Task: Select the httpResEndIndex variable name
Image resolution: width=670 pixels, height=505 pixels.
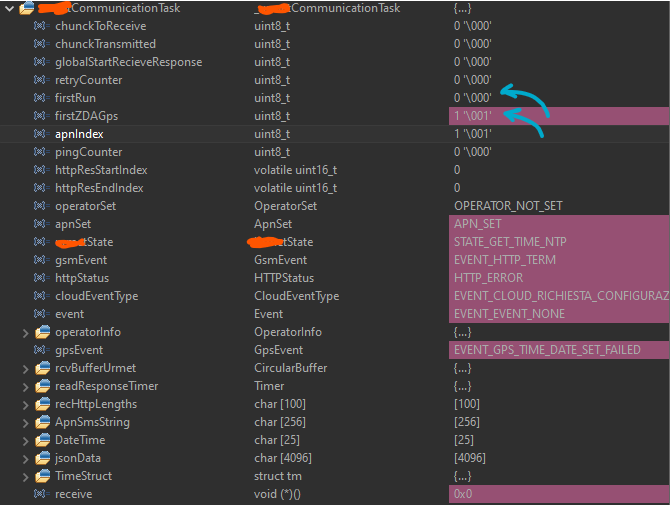Action: (x=99, y=188)
